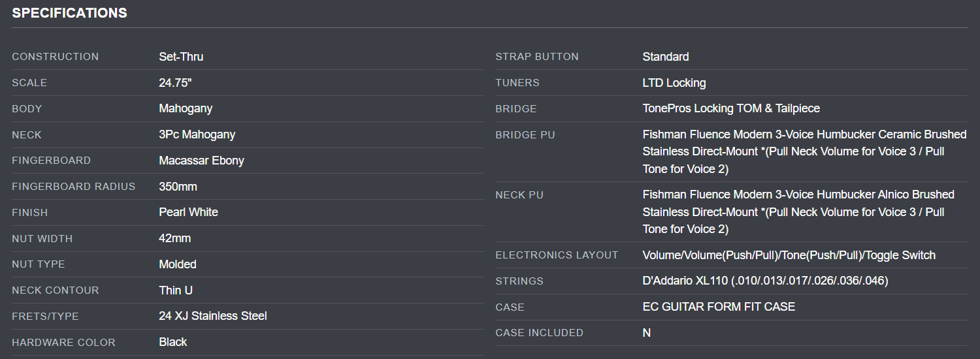Click the Fishman Fluence Ceramic bridge pickup description
Viewport: 980px width, 359px height.
tap(804, 151)
